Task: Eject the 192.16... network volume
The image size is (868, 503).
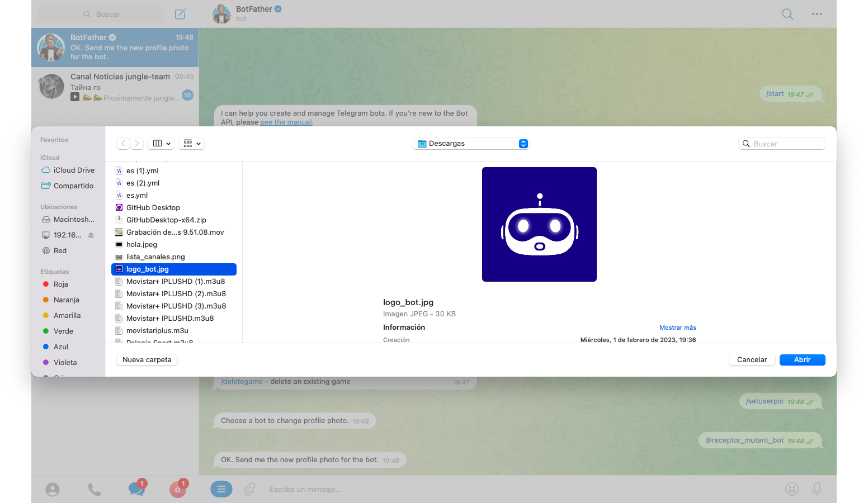Action: coord(91,235)
